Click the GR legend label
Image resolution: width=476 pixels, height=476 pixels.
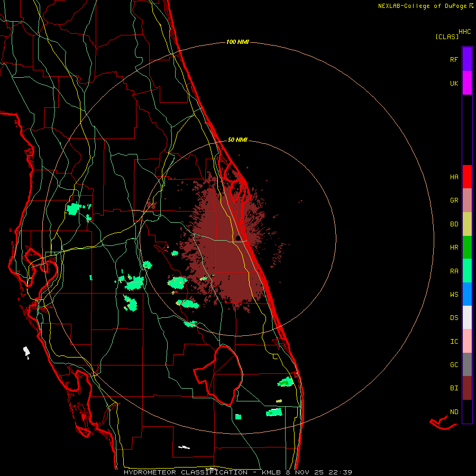454,200
